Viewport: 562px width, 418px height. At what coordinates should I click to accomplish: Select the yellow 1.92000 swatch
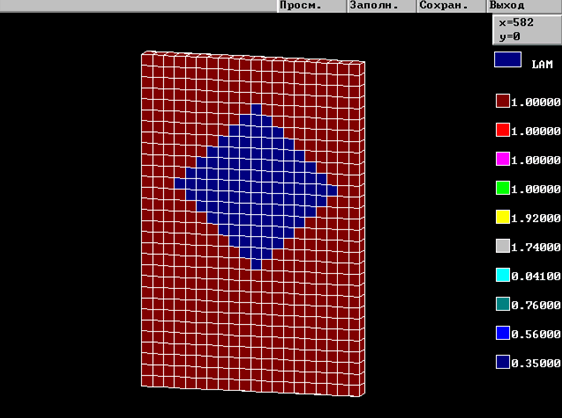pyautogui.click(x=503, y=217)
